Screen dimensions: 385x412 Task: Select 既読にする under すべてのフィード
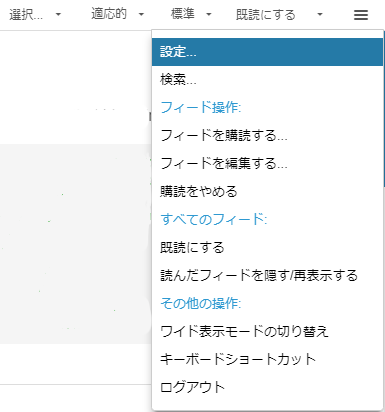point(267,248)
